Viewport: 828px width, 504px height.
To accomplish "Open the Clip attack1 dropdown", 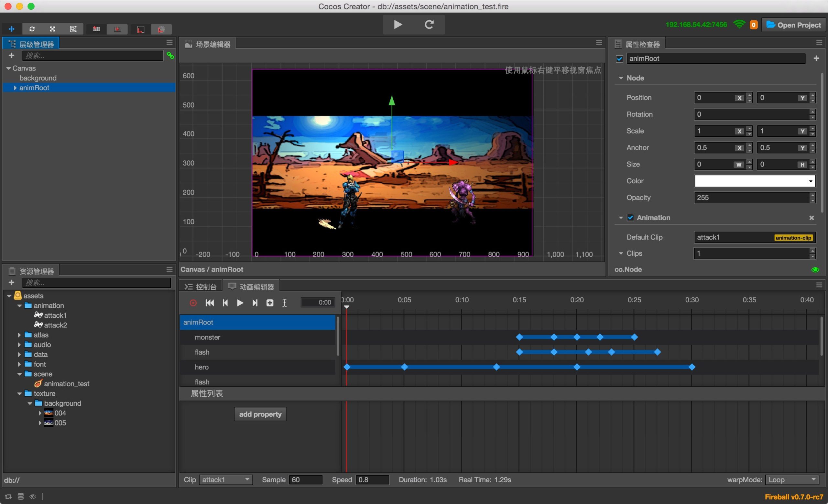I will pyautogui.click(x=225, y=479).
